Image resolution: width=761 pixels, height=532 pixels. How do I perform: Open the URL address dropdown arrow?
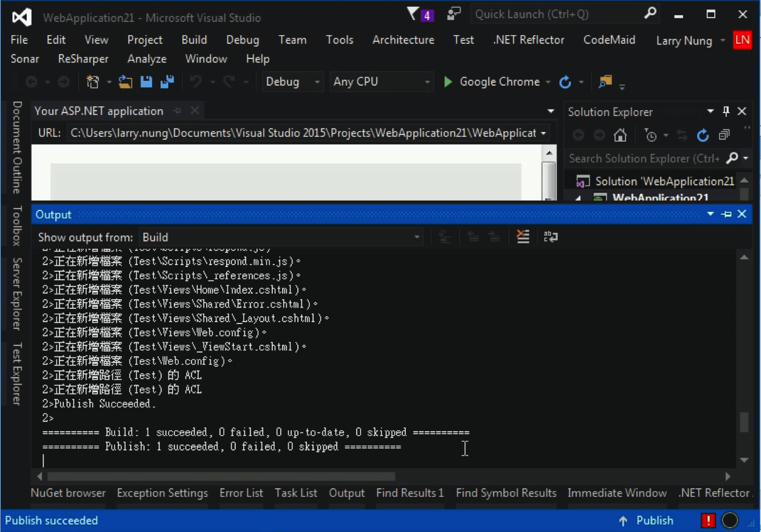pos(543,133)
